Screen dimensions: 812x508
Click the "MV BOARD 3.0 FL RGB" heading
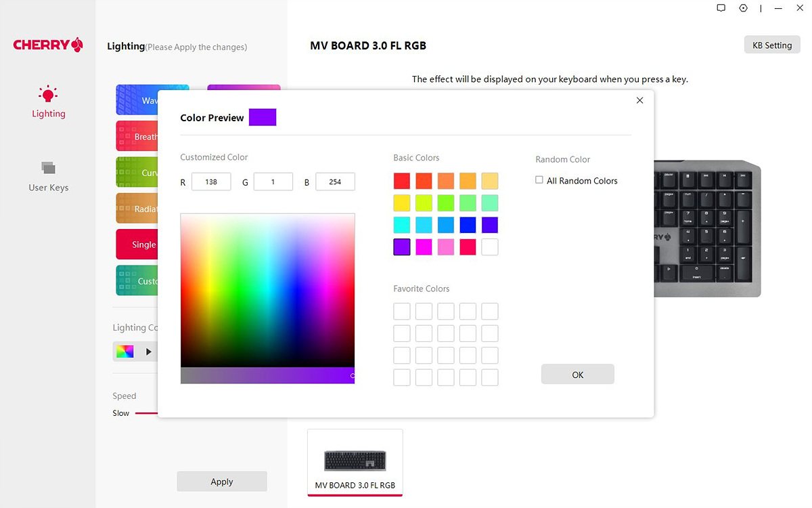tap(368, 46)
